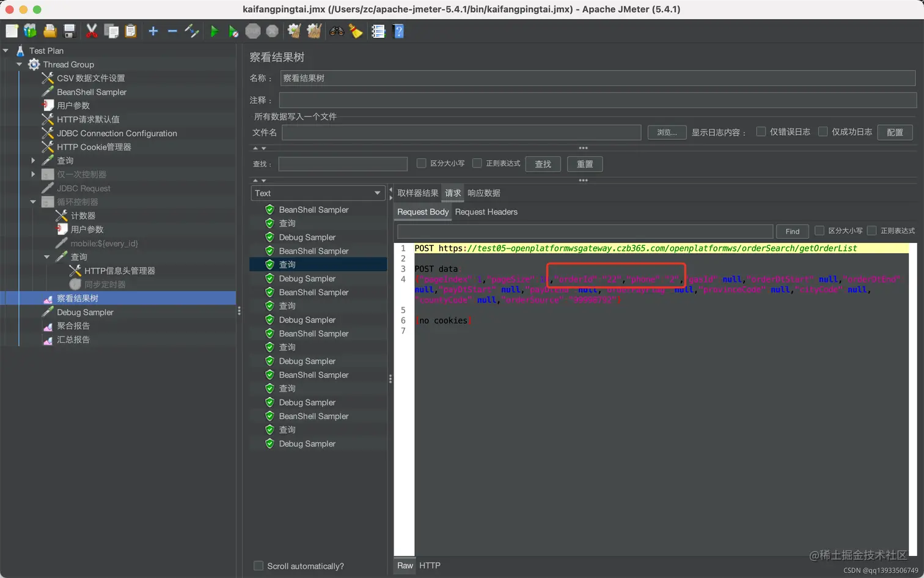The image size is (924, 578).
Task: Click the 重置 reset button
Action: (585, 164)
